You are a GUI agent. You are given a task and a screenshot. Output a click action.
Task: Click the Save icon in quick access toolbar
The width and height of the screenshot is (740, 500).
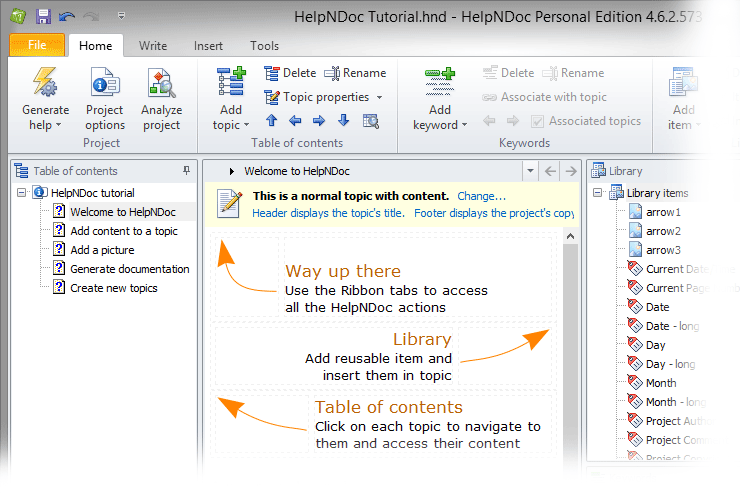tap(43, 17)
